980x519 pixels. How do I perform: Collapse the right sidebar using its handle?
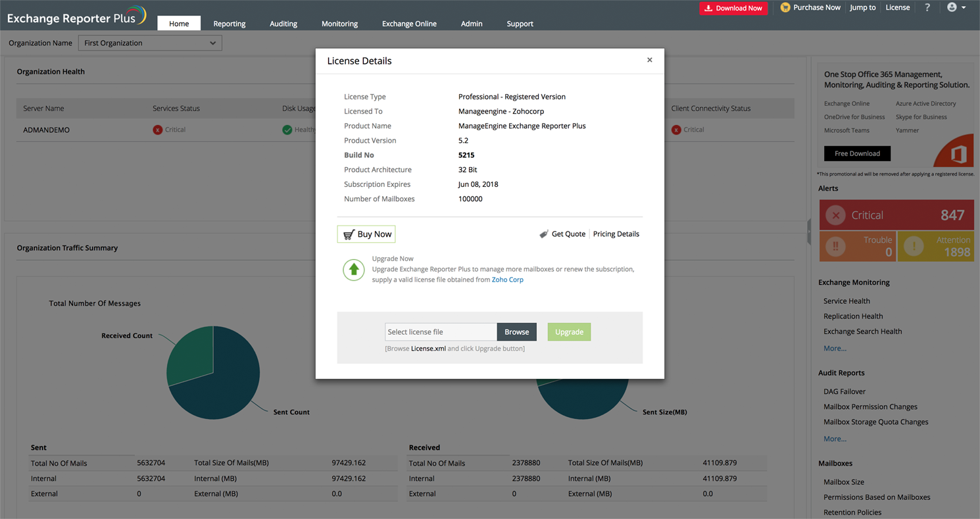click(809, 232)
